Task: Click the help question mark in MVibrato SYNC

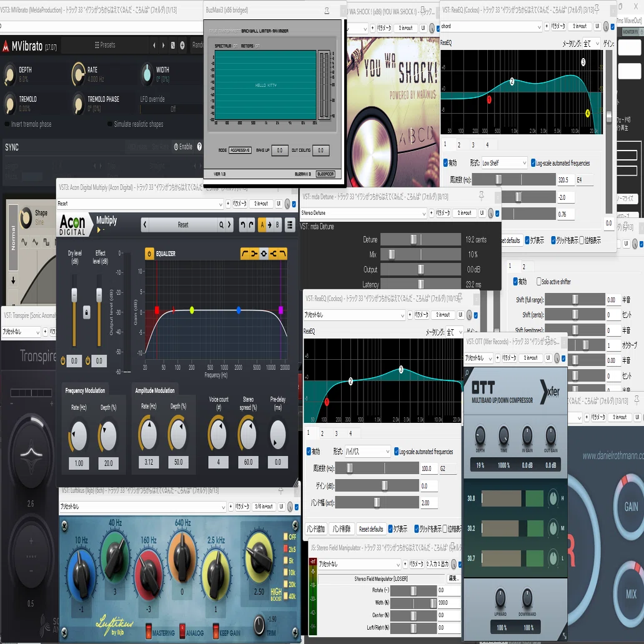Action: (x=199, y=147)
